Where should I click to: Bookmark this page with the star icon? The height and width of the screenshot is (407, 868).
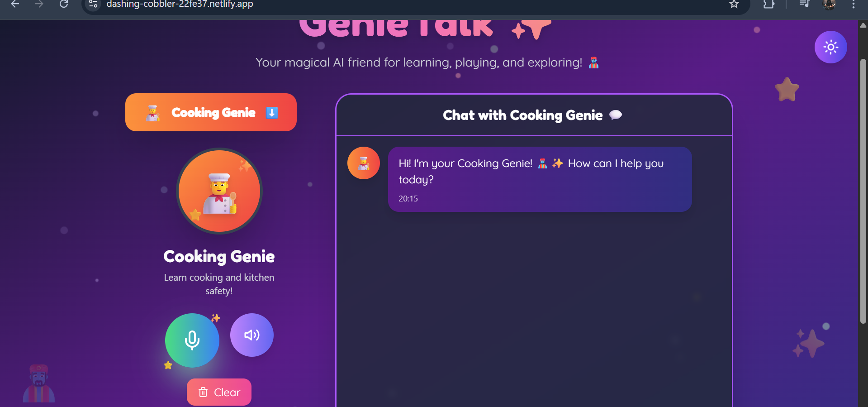734,4
